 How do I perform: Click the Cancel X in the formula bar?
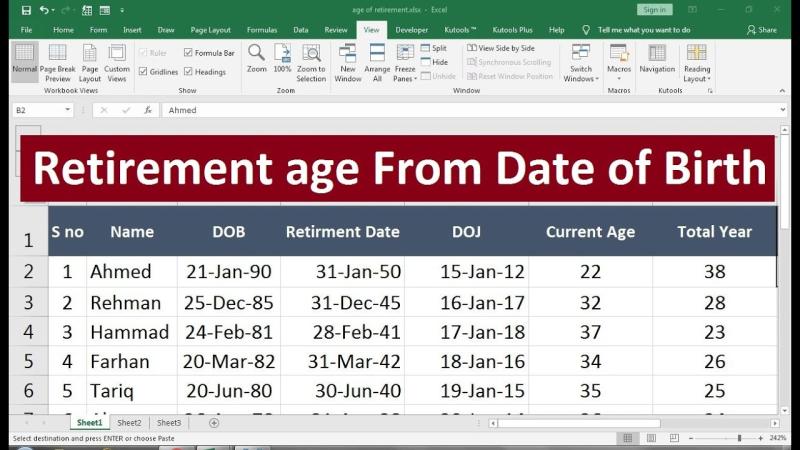point(104,110)
